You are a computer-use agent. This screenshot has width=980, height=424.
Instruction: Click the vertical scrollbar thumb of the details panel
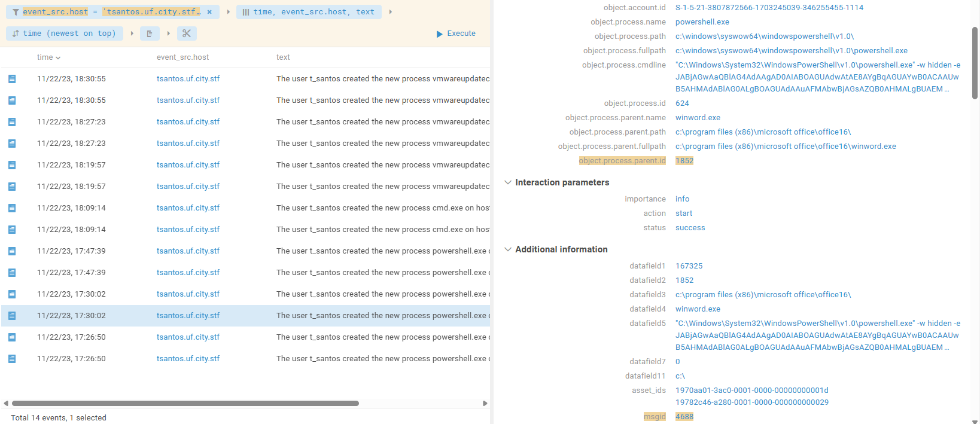tap(975, 63)
